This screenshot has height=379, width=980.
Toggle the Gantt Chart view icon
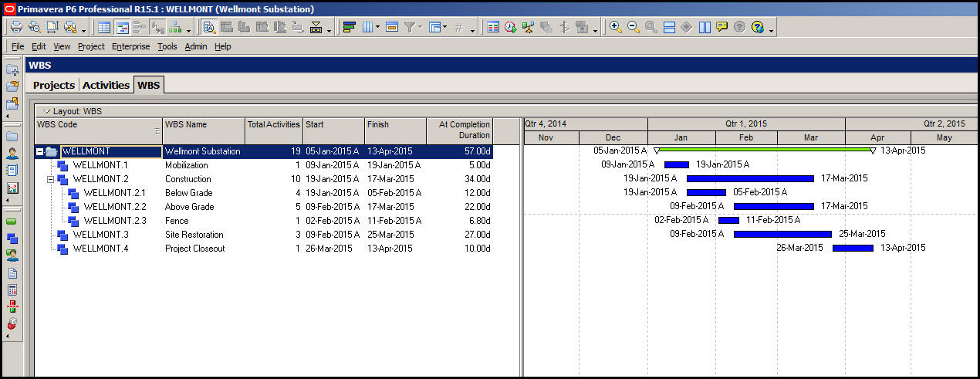tap(122, 27)
